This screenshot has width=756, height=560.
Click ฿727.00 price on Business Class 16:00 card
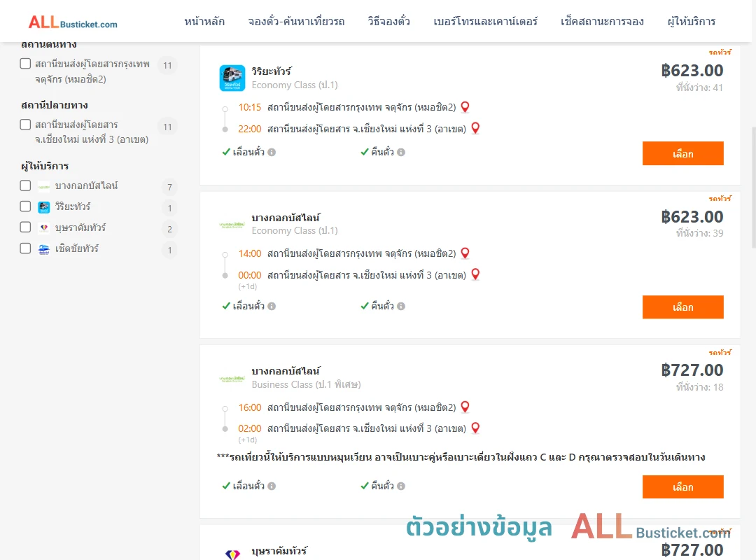coord(692,370)
